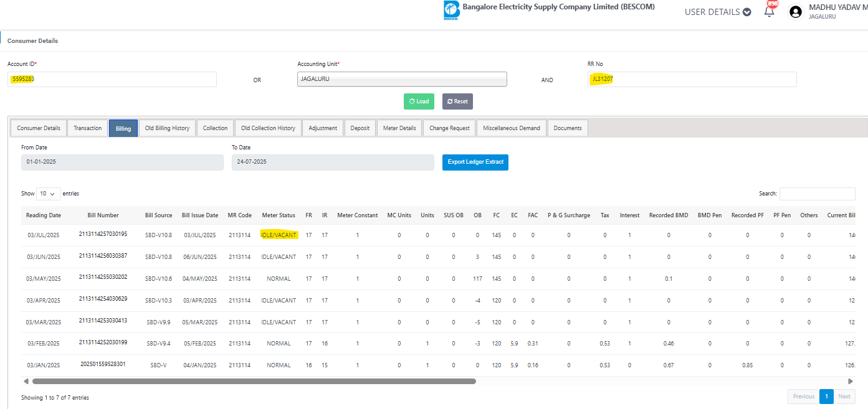868x409 pixels.
Task: Click reading date 03/MAY/2025
Action: coord(44,279)
